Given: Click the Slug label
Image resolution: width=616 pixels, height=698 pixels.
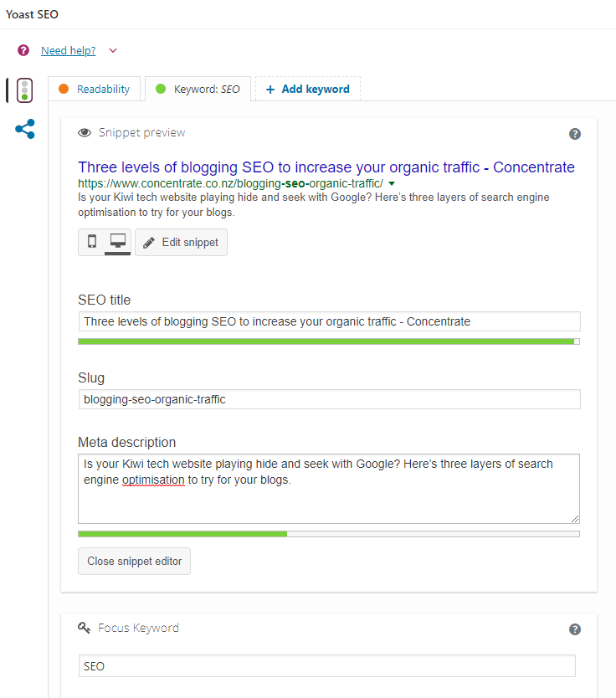Looking at the screenshot, I should pos(91,378).
